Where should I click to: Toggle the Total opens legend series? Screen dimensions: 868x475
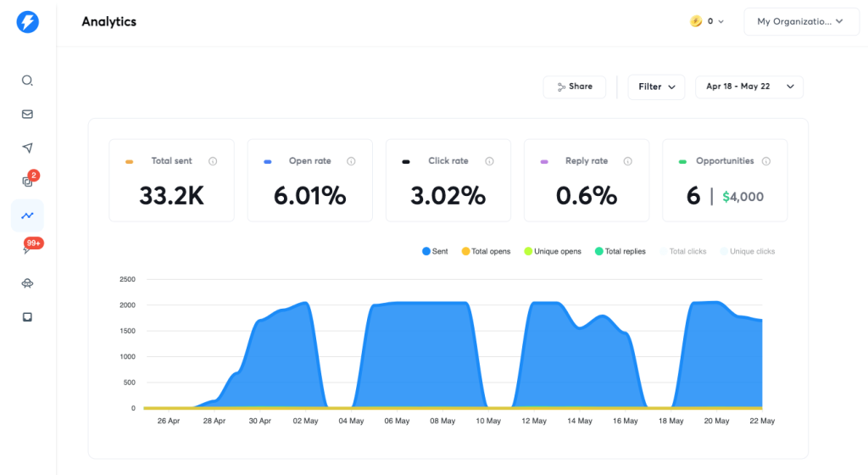486,251
